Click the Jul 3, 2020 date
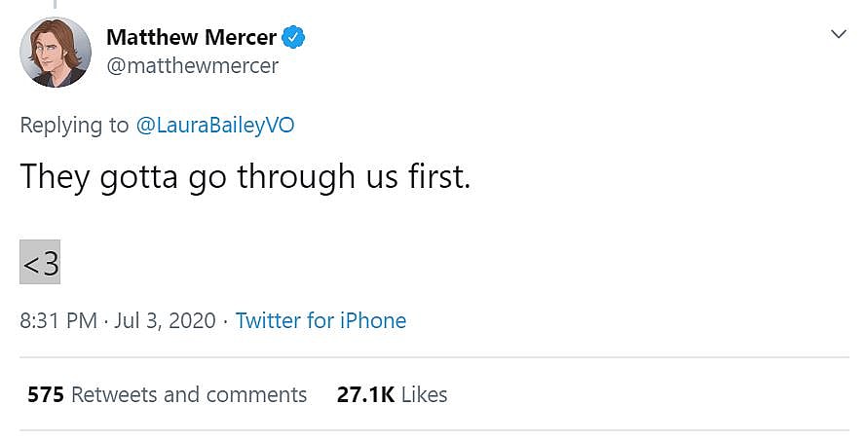 165,320
